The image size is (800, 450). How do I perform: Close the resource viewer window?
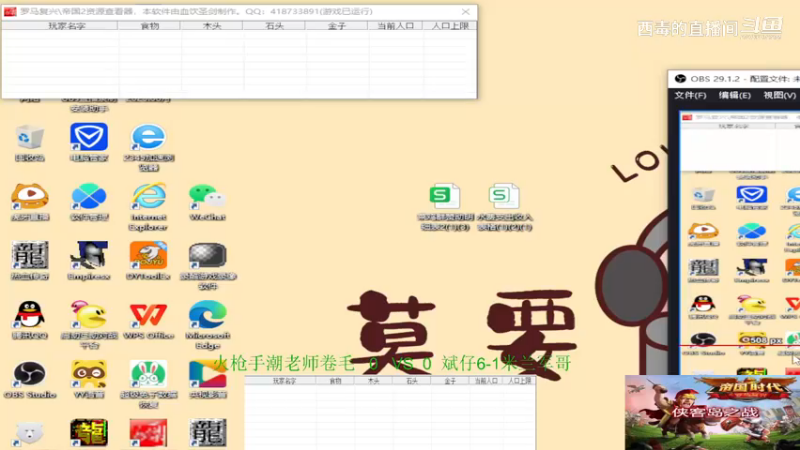(x=465, y=11)
